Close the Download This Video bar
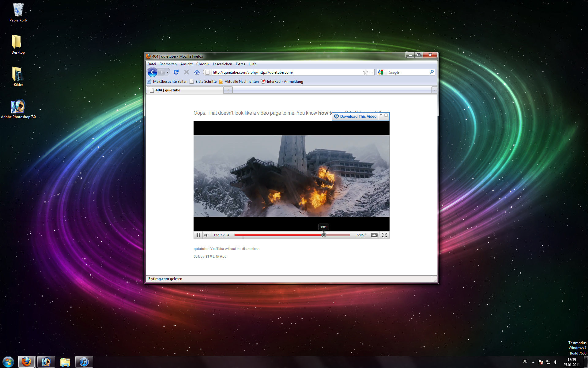This screenshot has height=368, width=588. tap(386, 115)
